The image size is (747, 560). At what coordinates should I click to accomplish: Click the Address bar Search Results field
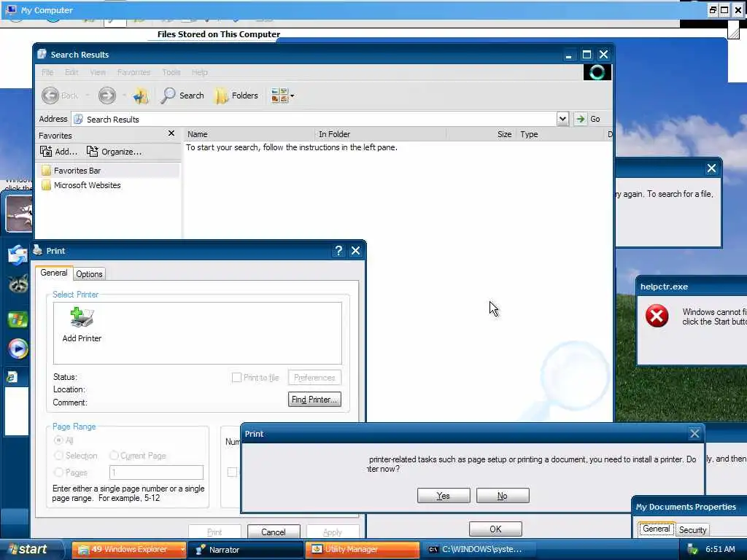click(x=314, y=119)
